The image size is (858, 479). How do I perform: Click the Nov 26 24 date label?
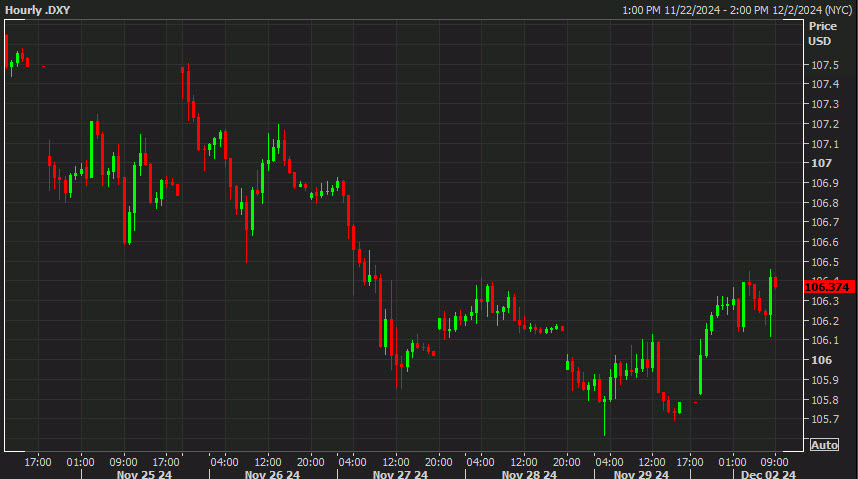coord(272,474)
